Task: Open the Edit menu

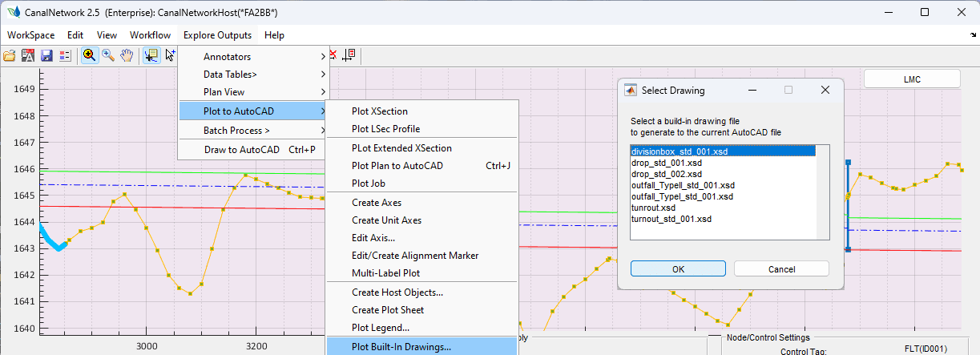Action: coord(75,35)
